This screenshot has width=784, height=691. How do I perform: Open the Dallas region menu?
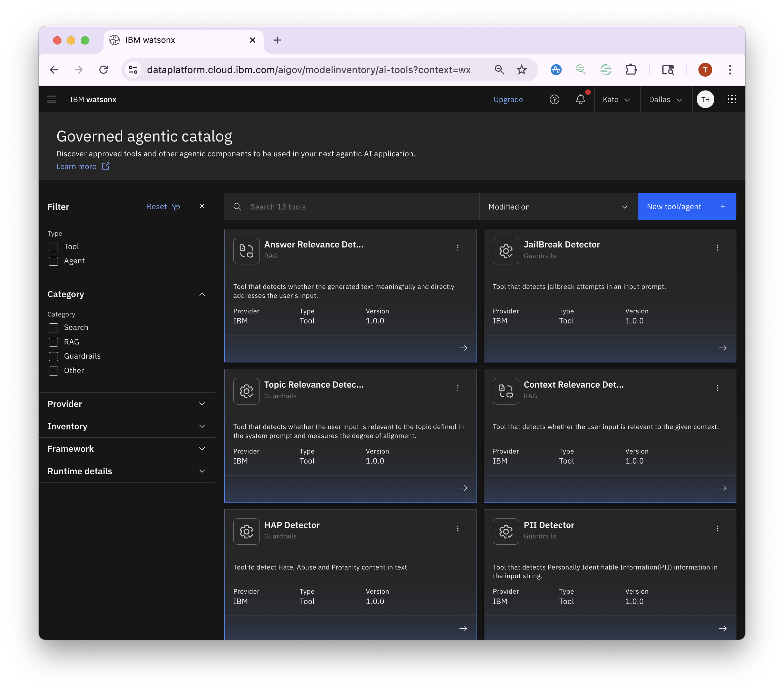666,99
